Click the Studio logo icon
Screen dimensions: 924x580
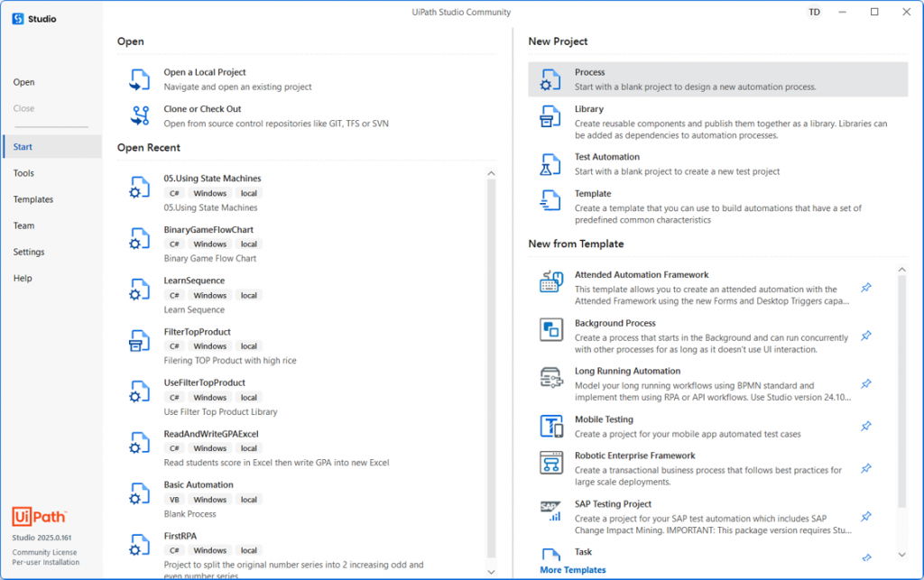(18, 19)
